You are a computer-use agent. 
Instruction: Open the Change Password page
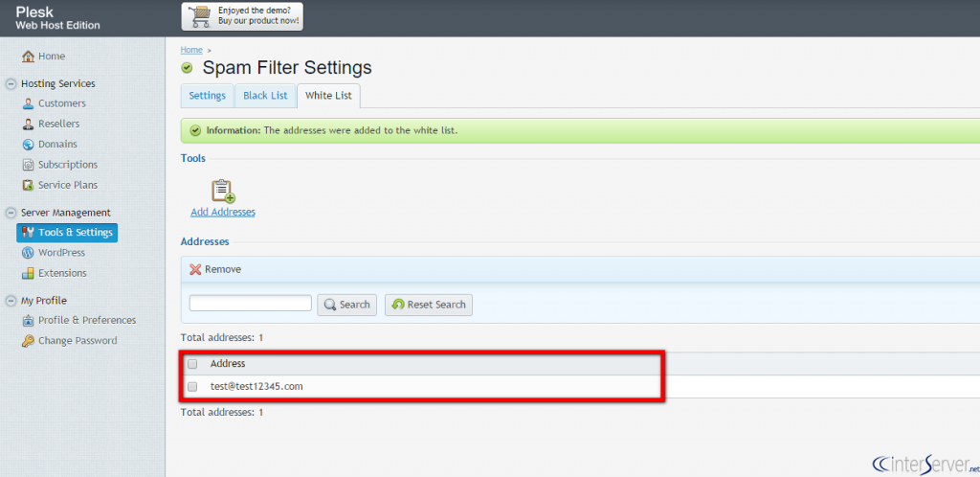[78, 341]
